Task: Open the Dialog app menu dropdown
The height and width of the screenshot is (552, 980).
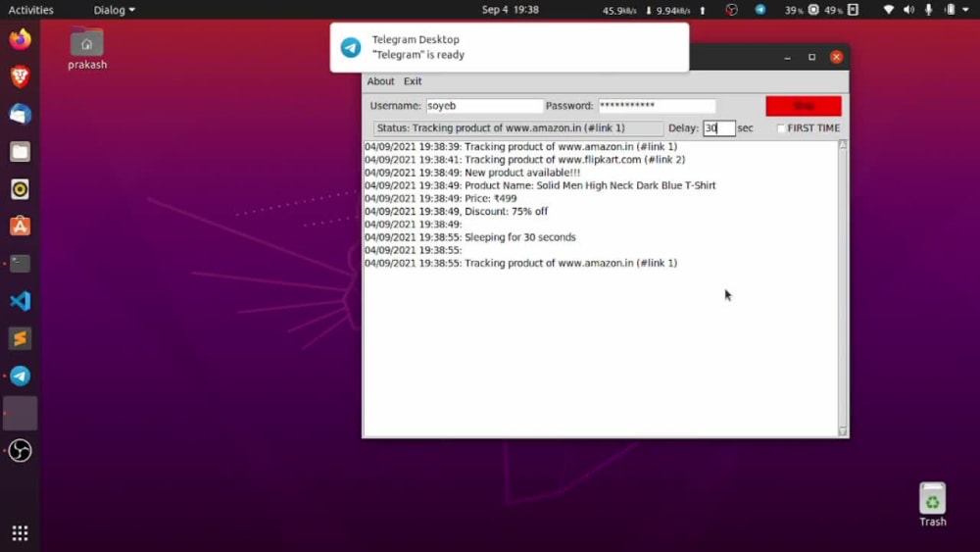Action: pos(114,10)
